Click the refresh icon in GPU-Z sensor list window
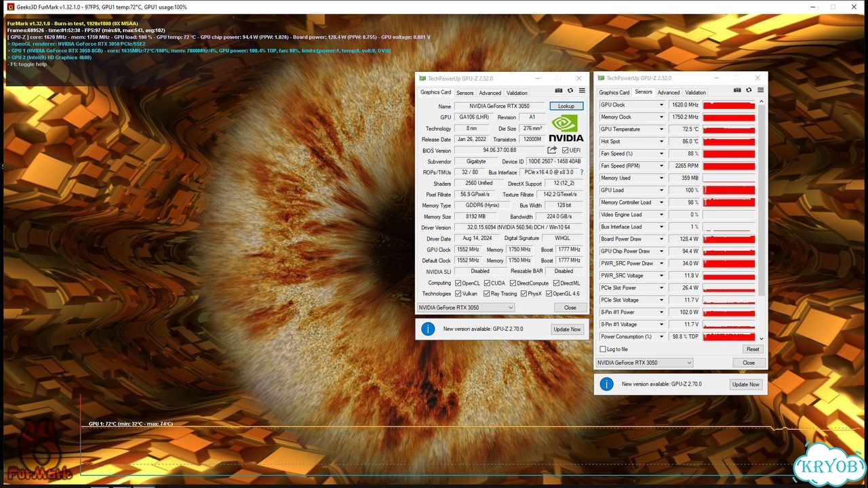This screenshot has width=868, height=488. pyautogui.click(x=749, y=90)
